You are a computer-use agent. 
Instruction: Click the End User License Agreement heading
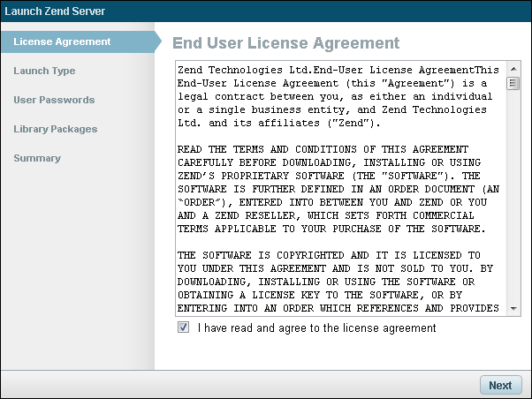[286, 43]
